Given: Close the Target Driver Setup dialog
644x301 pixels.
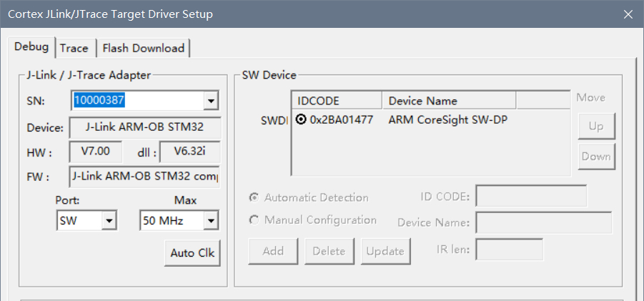Looking at the screenshot, I should pos(628,14).
